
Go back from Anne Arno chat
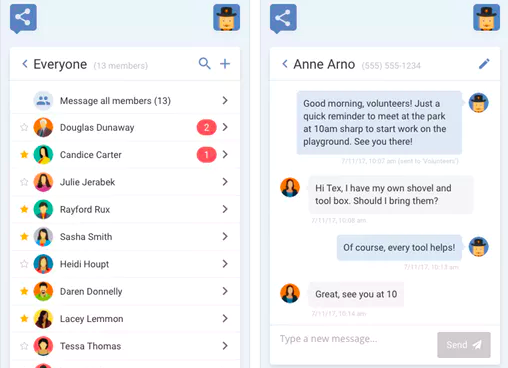click(285, 64)
